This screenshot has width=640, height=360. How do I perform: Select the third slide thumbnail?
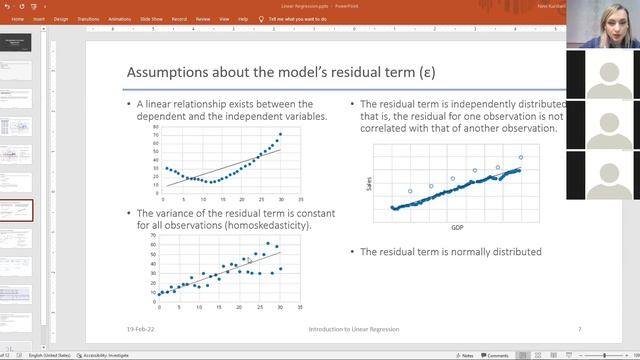pyautogui.click(x=16, y=98)
